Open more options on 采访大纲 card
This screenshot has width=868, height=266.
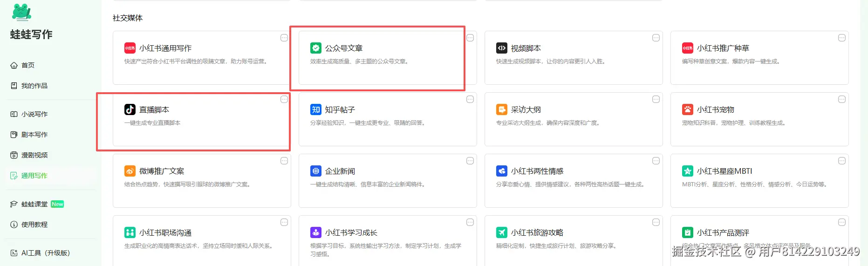point(656,99)
